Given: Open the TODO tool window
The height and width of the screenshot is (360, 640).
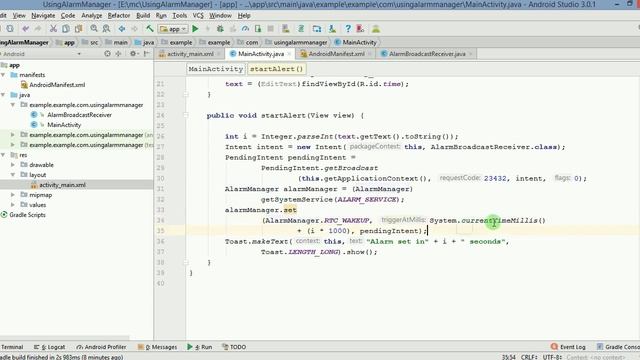Looking at the screenshot, I should tap(234, 347).
